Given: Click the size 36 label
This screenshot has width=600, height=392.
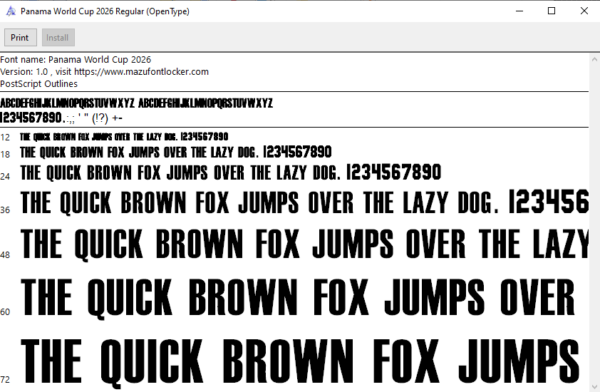Looking at the screenshot, I should pos(5,210).
